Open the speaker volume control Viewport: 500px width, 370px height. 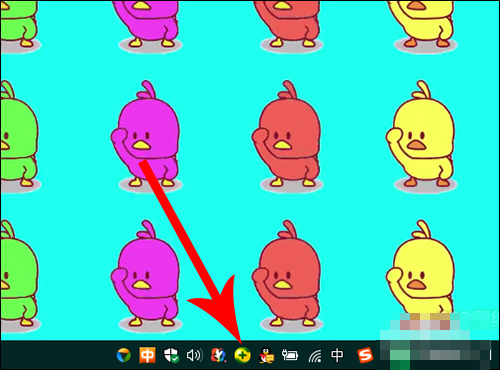coord(194,356)
